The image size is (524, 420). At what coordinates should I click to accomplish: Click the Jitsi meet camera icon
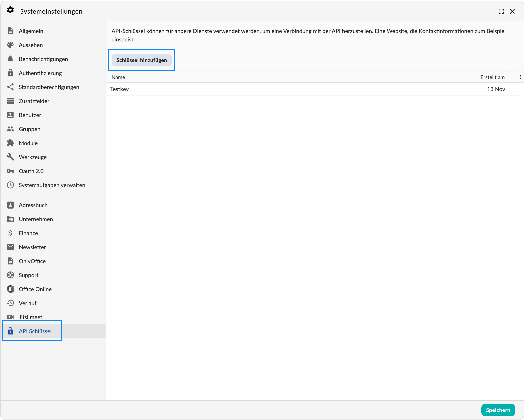click(10, 317)
